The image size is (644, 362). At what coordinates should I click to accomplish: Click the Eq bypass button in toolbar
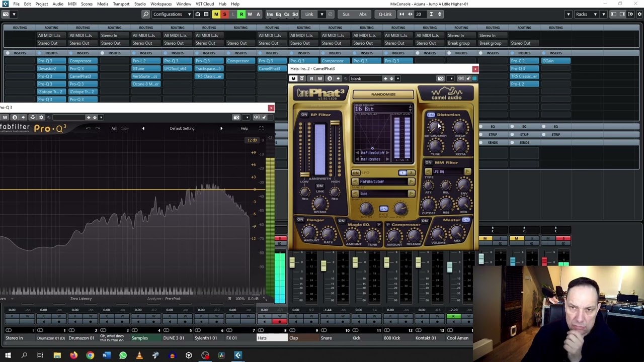[278, 14]
